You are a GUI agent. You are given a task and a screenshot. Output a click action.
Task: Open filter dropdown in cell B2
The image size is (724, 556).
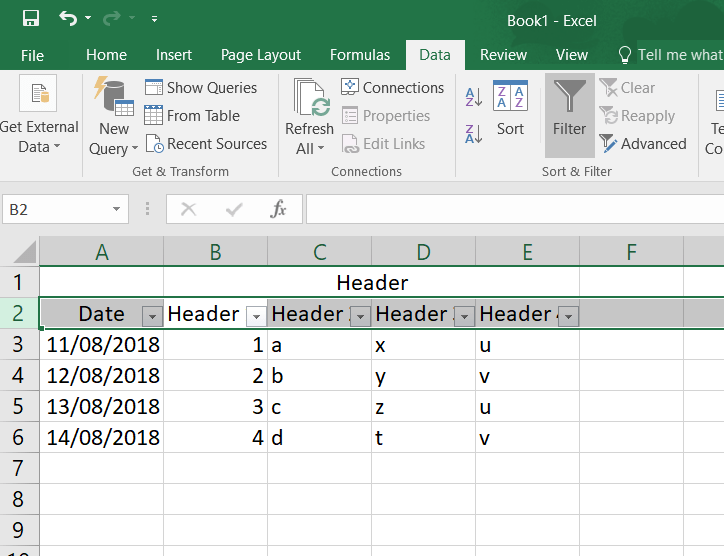coord(256,317)
